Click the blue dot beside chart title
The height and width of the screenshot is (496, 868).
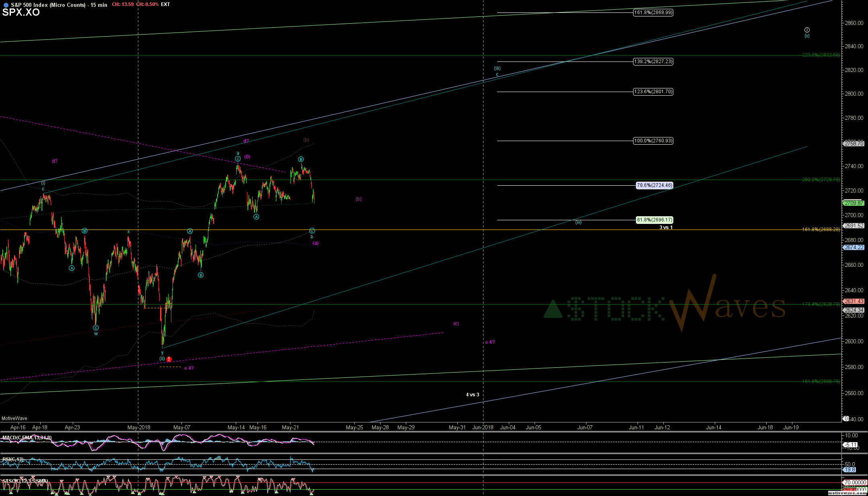pyautogui.click(x=6, y=5)
